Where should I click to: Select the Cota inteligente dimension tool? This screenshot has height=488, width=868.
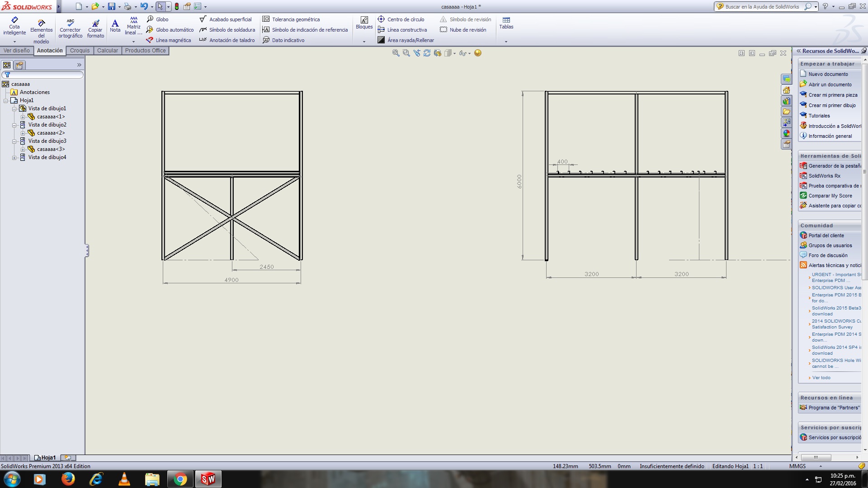[14, 26]
